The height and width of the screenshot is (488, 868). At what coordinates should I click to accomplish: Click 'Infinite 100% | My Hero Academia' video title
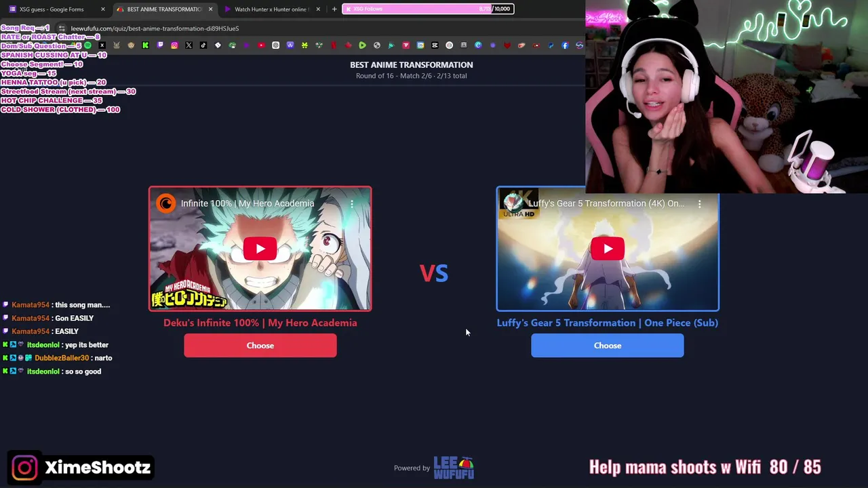coord(248,203)
